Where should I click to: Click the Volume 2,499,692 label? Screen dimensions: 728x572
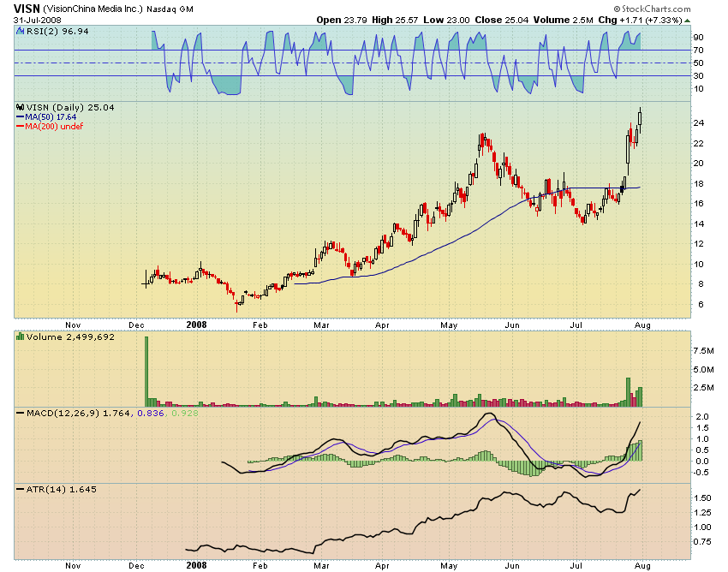click(70, 337)
